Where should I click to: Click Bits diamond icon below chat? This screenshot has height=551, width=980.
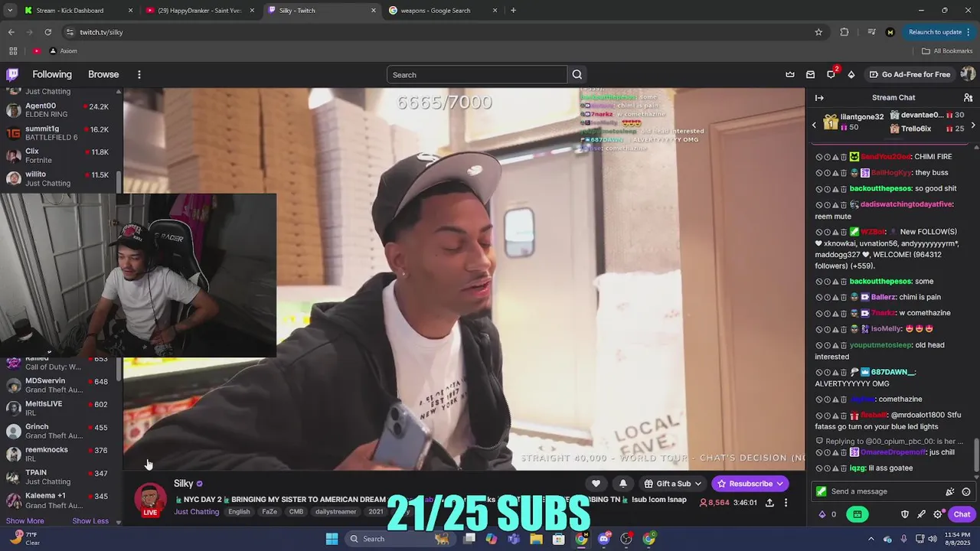[823, 514]
